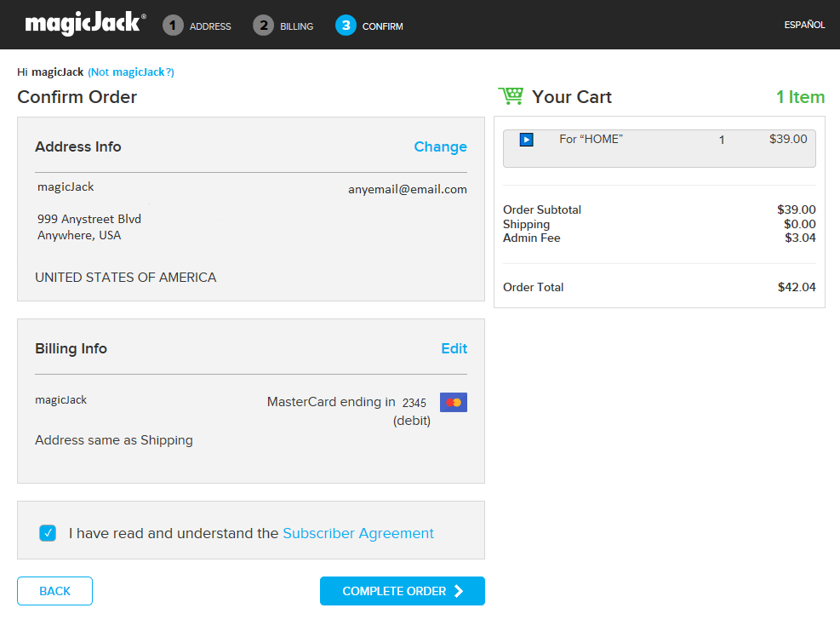Click the step 1 Address circle
The image size is (840, 631).
173,26
